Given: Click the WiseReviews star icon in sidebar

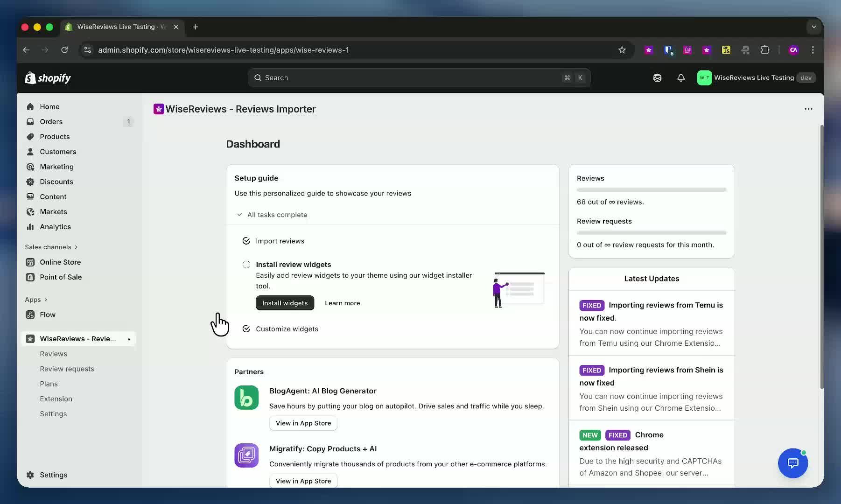Looking at the screenshot, I should 30,339.
